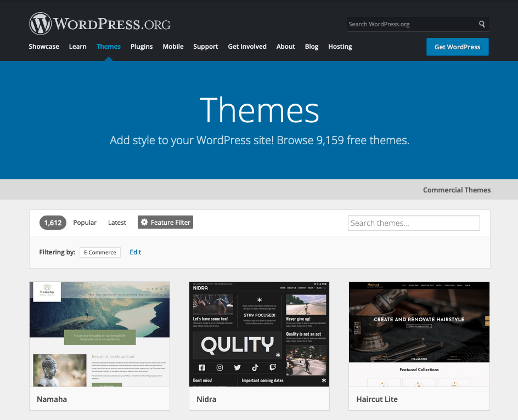The width and height of the screenshot is (518, 420).
Task: Open the Nidra theme thumbnail
Action: (260, 334)
